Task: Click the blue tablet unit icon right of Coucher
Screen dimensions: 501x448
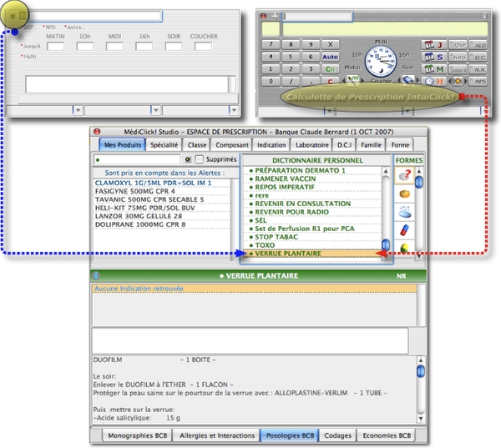Action: pyautogui.click(x=408, y=80)
